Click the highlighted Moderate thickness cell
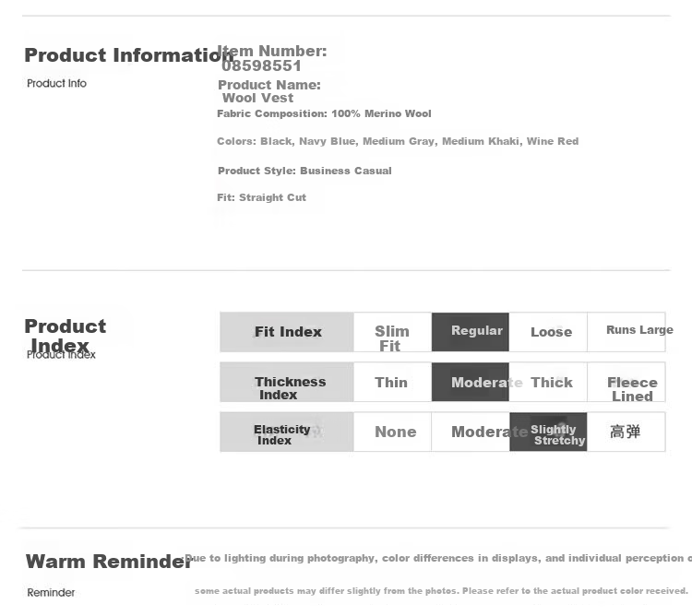 tap(471, 382)
